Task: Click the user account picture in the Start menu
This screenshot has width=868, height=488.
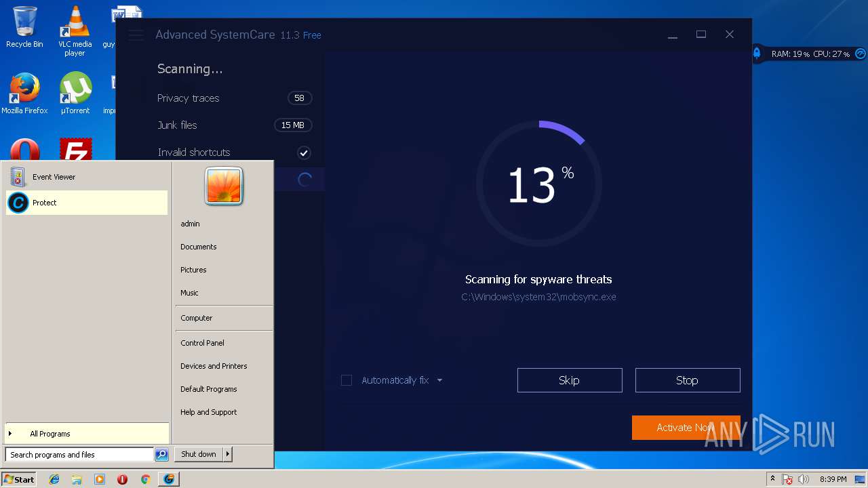Action: [x=224, y=186]
